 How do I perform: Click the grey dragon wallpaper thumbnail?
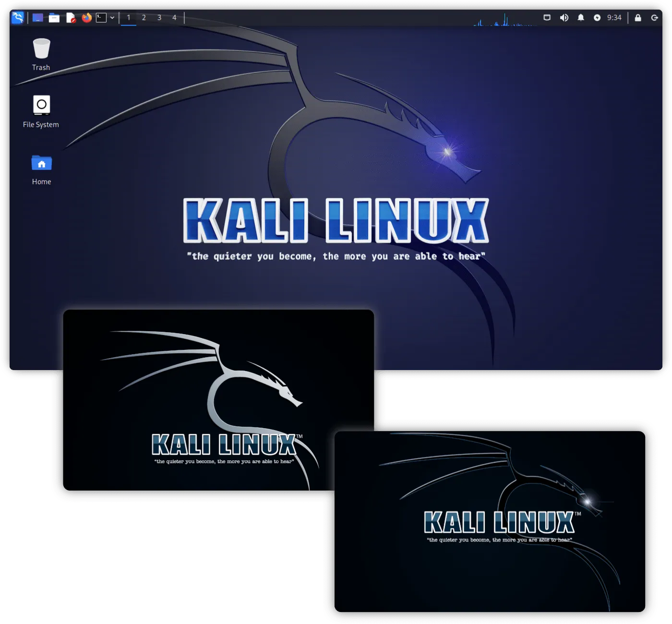click(x=218, y=400)
